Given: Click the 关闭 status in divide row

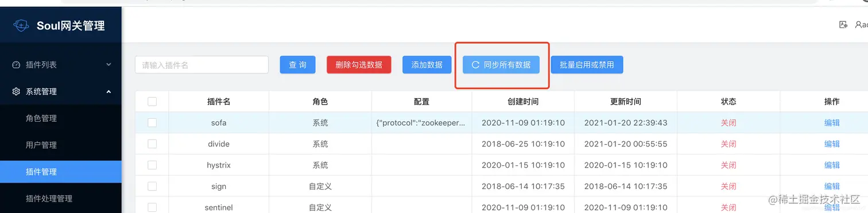Looking at the screenshot, I should 728,144.
